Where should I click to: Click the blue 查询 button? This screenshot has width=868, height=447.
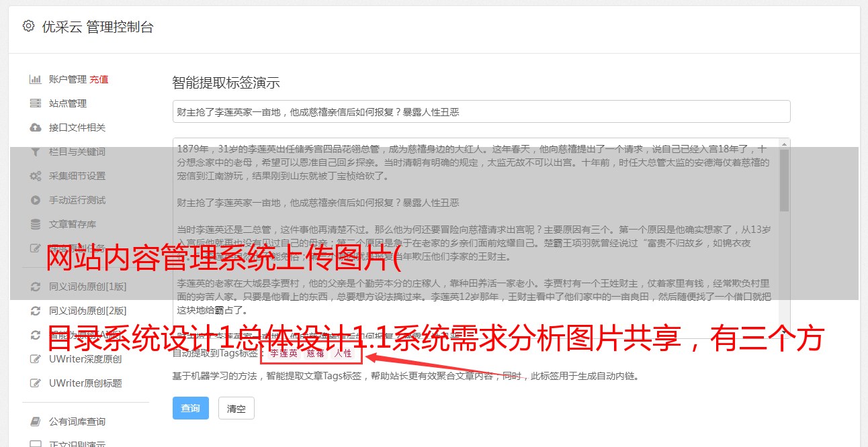coord(191,408)
